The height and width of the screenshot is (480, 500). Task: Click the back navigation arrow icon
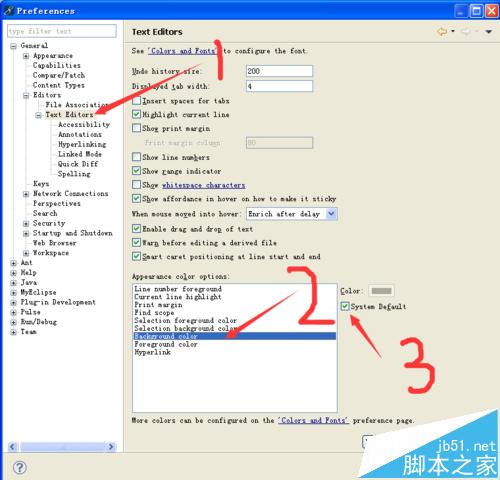[442, 32]
